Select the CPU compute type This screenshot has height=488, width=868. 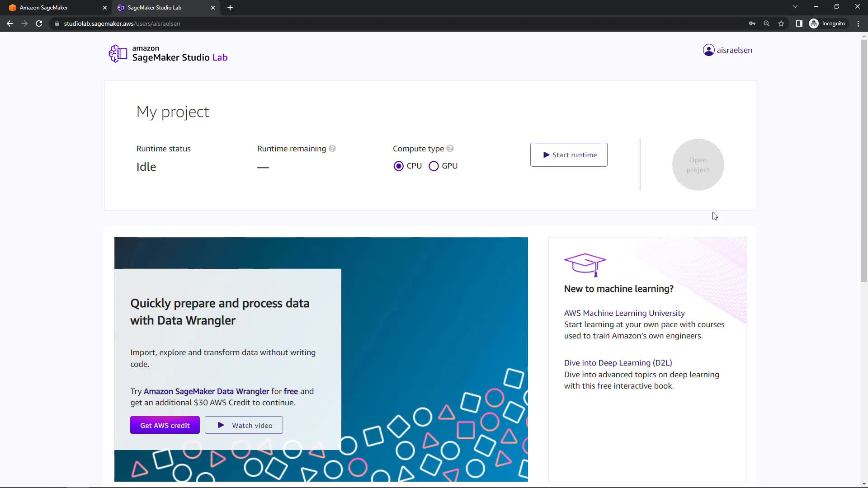click(x=399, y=166)
